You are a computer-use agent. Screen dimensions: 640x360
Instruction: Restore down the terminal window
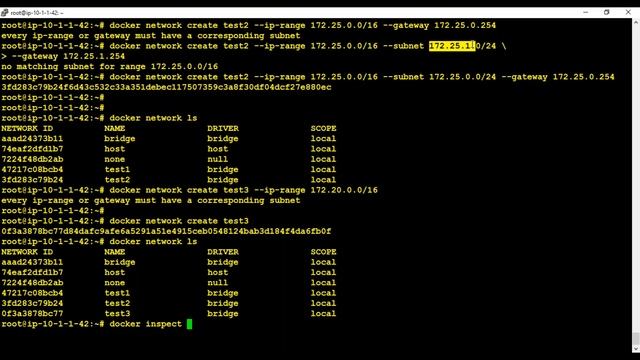point(607,13)
